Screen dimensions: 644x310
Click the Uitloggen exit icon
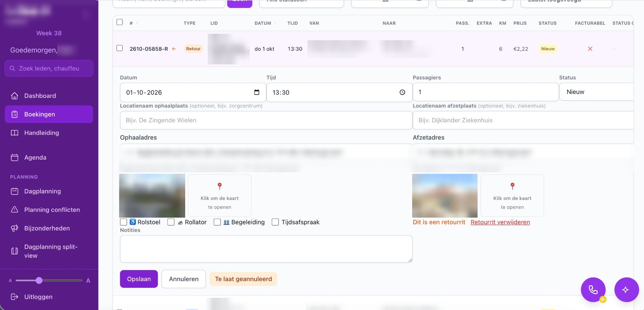coord(15,297)
